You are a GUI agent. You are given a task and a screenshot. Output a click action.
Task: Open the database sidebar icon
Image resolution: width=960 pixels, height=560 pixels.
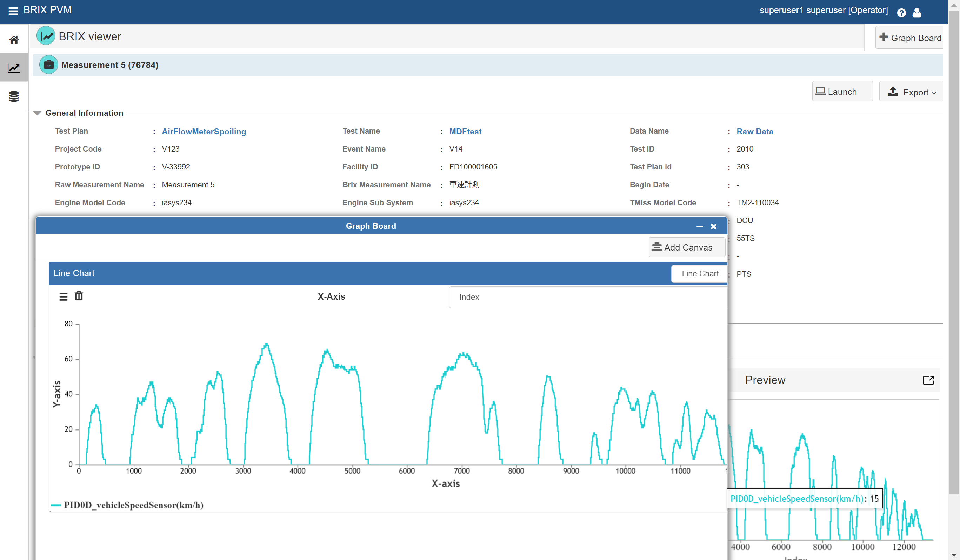pos(14,96)
